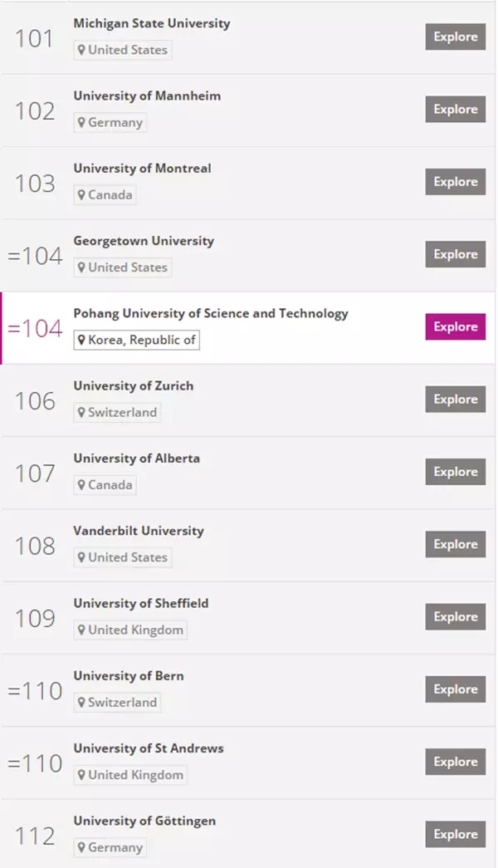Viewport: 498px width, 868px height.
Task: Click the pin icon in University of Göttingen row
Action: tap(81, 847)
